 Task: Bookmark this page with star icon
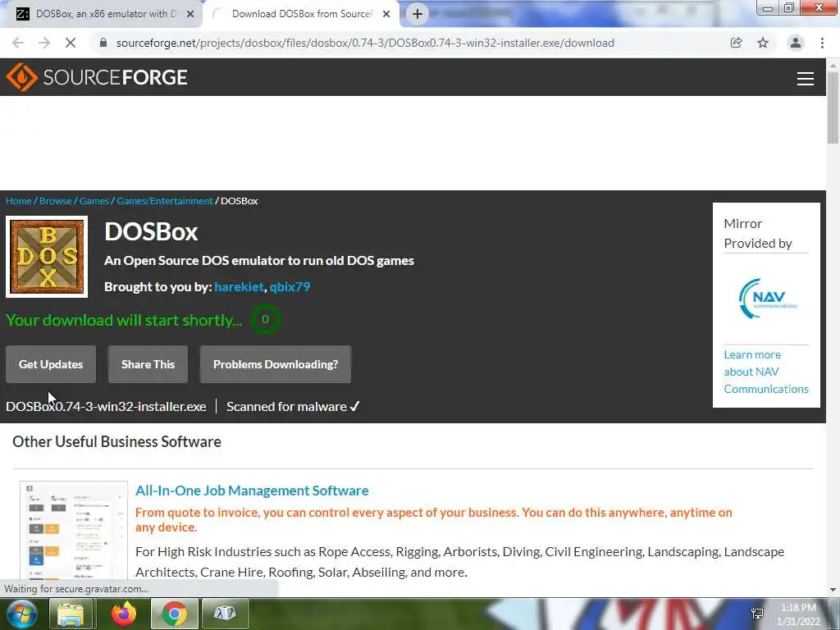click(763, 43)
